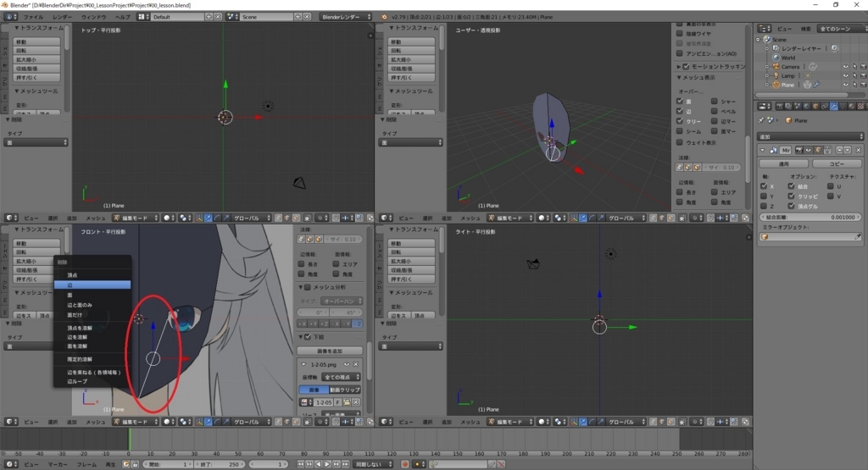Toggle the 下絵 background images checkbox
Viewport: 868px width, 470px height.
click(x=309, y=337)
